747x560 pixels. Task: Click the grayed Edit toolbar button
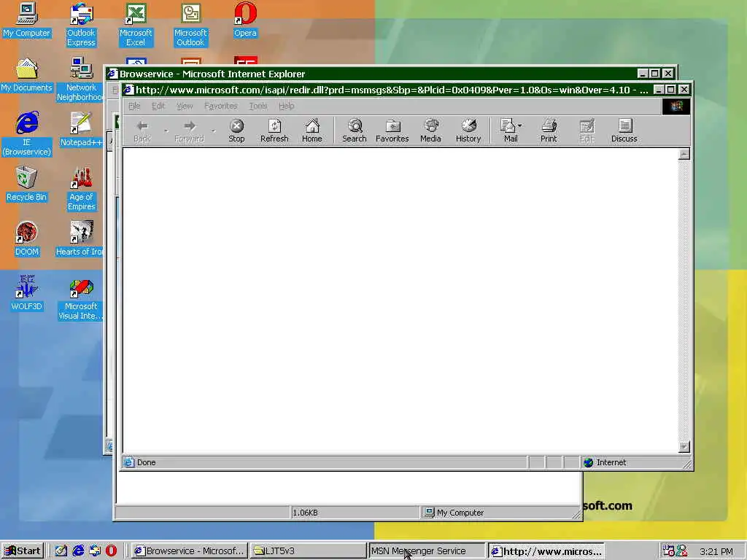pos(587,131)
